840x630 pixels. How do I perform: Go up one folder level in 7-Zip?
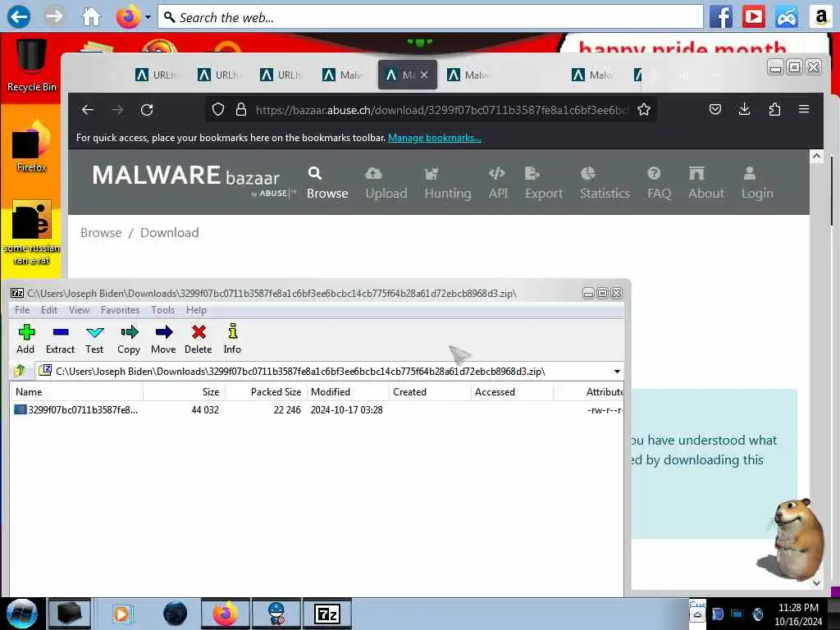20,371
